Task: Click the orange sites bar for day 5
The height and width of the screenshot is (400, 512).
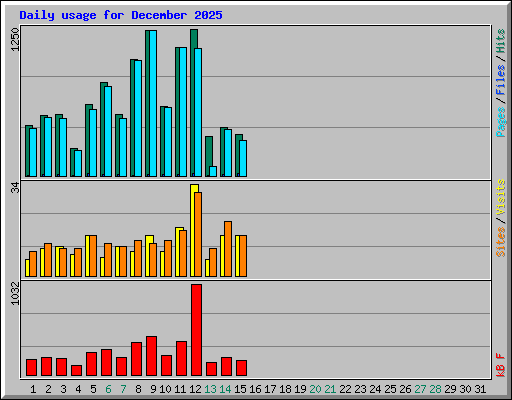Action: tap(93, 256)
